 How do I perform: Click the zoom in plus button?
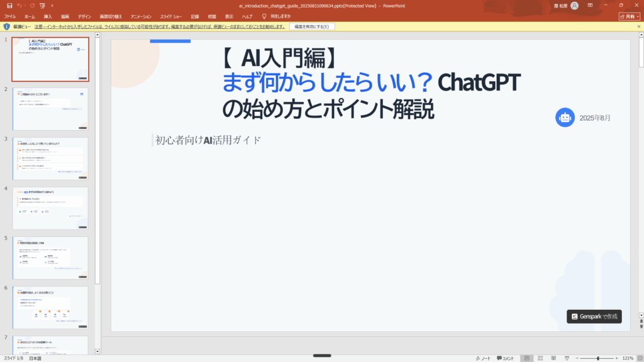(x=616, y=358)
